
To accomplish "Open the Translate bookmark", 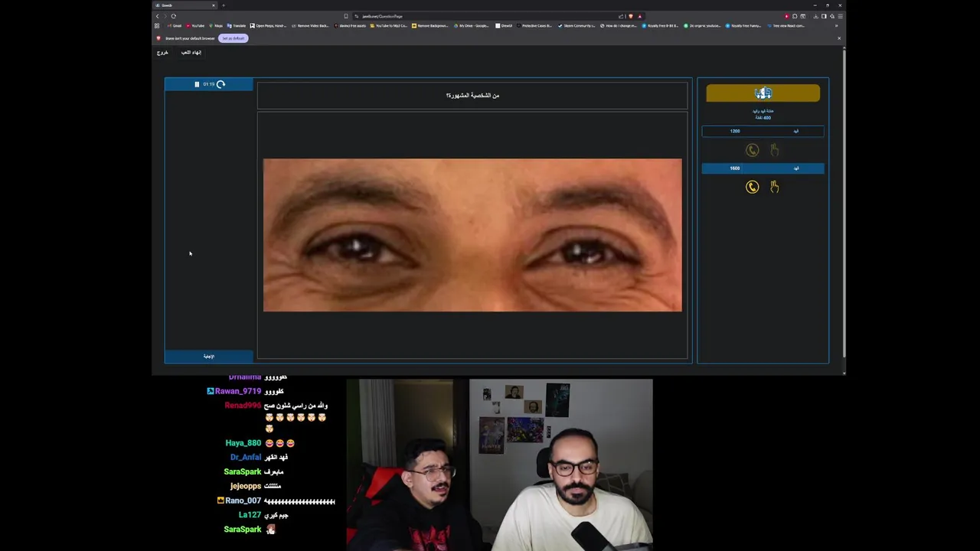I will coord(237,26).
